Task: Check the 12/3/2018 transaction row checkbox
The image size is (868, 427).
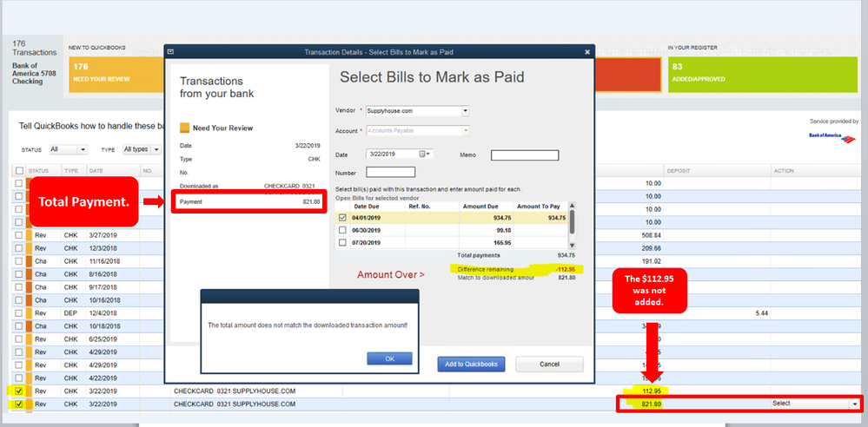Action: [19, 248]
